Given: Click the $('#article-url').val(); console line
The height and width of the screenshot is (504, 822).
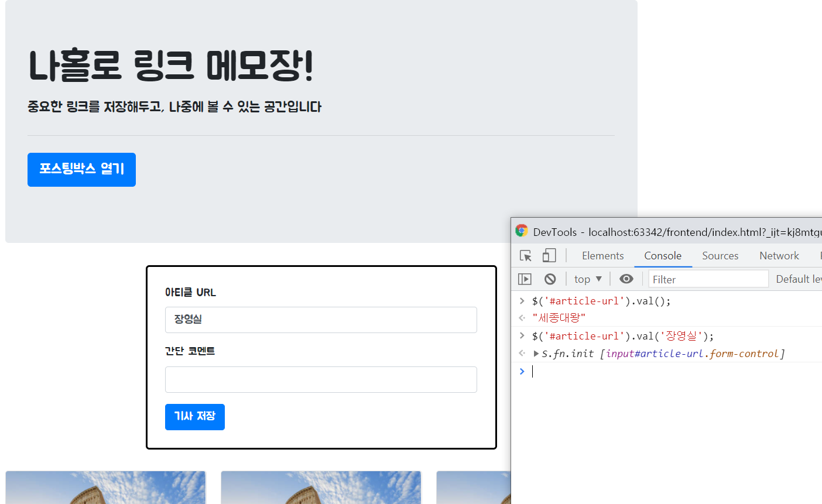Looking at the screenshot, I should click(x=601, y=301).
